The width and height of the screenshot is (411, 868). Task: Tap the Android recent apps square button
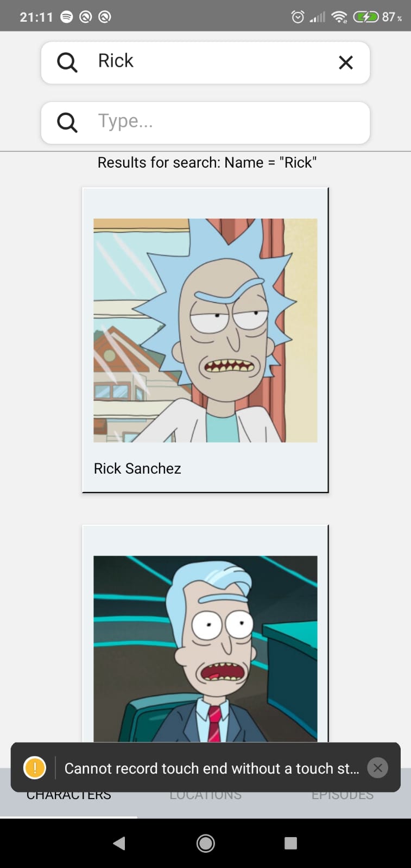click(x=291, y=843)
